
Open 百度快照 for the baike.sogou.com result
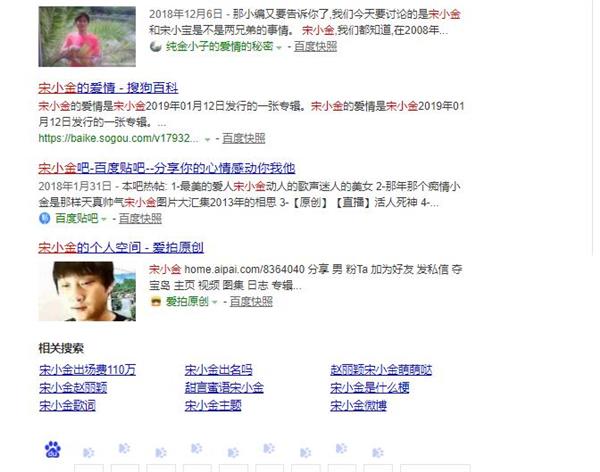tap(244, 138)
